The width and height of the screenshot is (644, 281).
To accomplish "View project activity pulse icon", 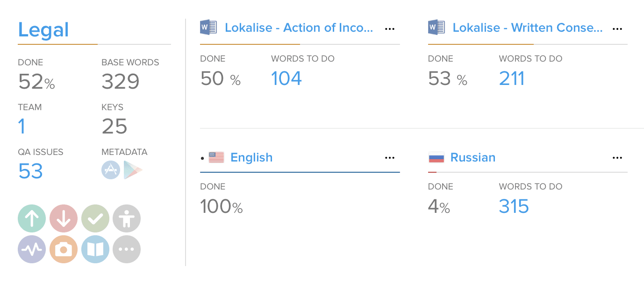I will (32, 250).
